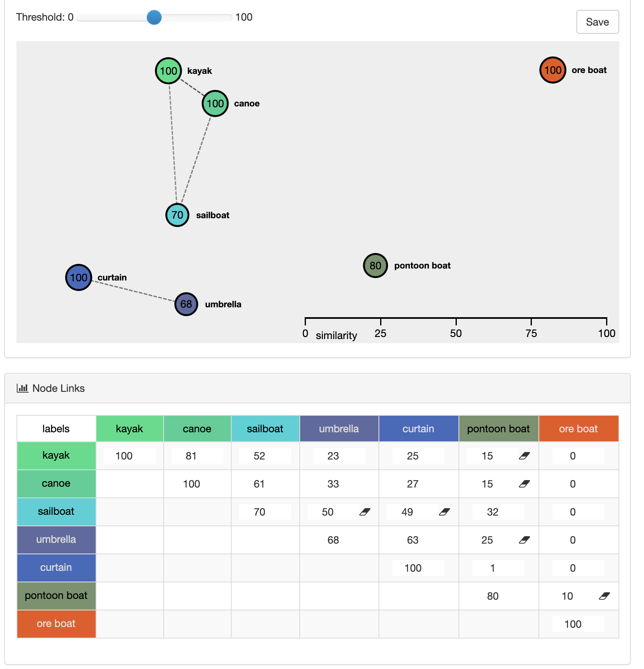This screenshot has width=644, height=669.
Task: Select the umbrella node in the graph
Action: pos(186,304)
